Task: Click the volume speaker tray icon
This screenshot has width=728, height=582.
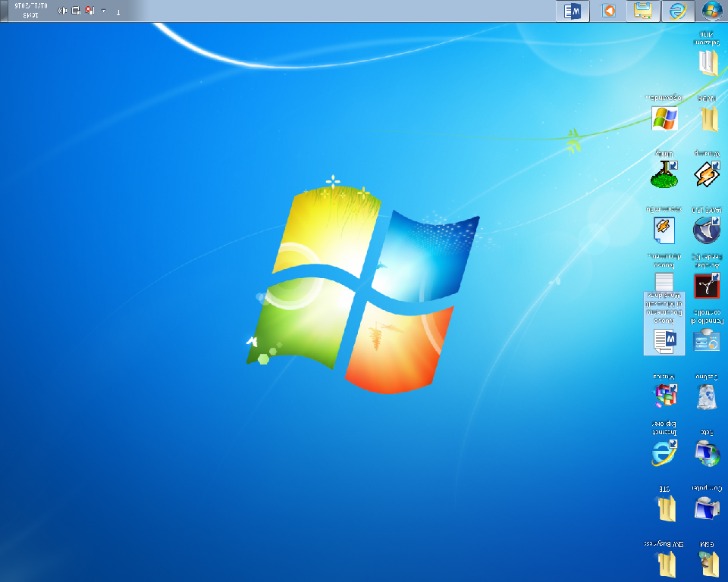Action: click(62, 11)
